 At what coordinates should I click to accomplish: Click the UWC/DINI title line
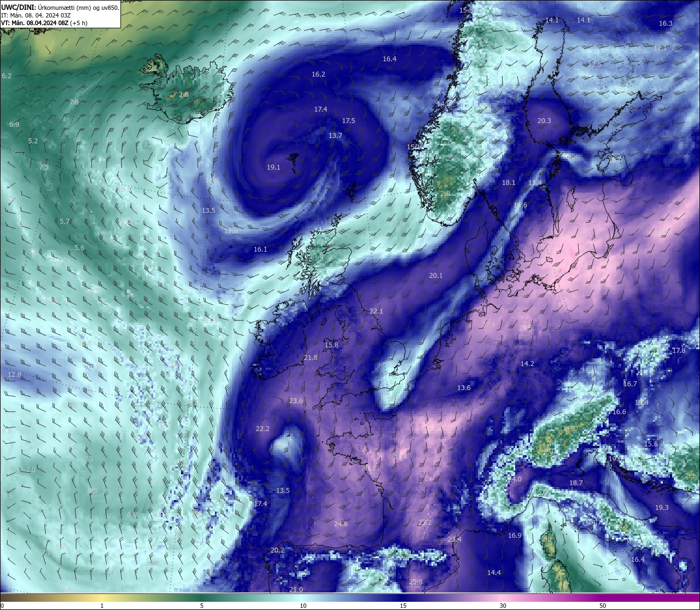pos(60,7)
